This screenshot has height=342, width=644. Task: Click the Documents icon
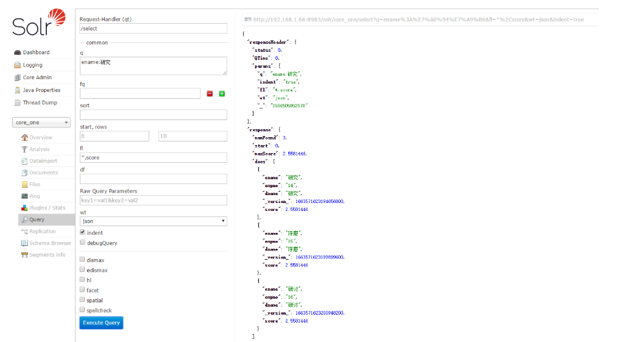[24, 173]
